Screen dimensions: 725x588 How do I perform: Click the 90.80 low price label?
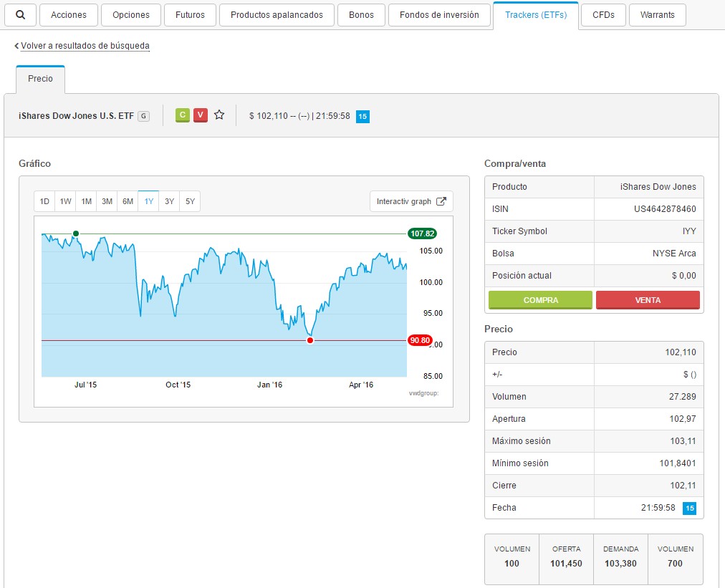420,340
